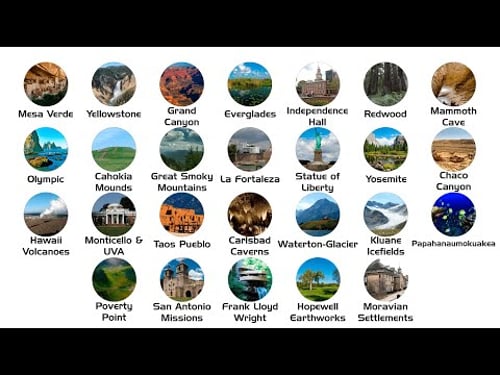500x375 pixels.
Task: Select the 'San Antonio Missions' caption
Action: [x=182, y=312]
